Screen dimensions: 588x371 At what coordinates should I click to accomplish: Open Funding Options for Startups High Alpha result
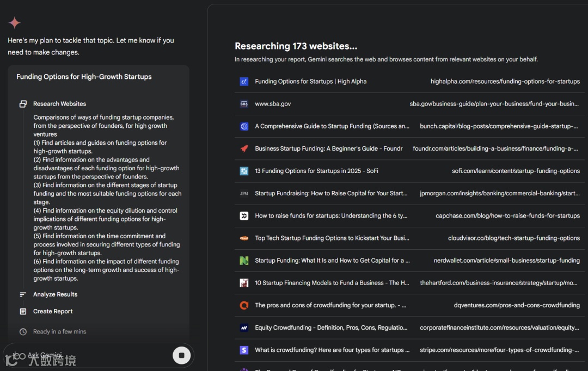coord(310,82)
